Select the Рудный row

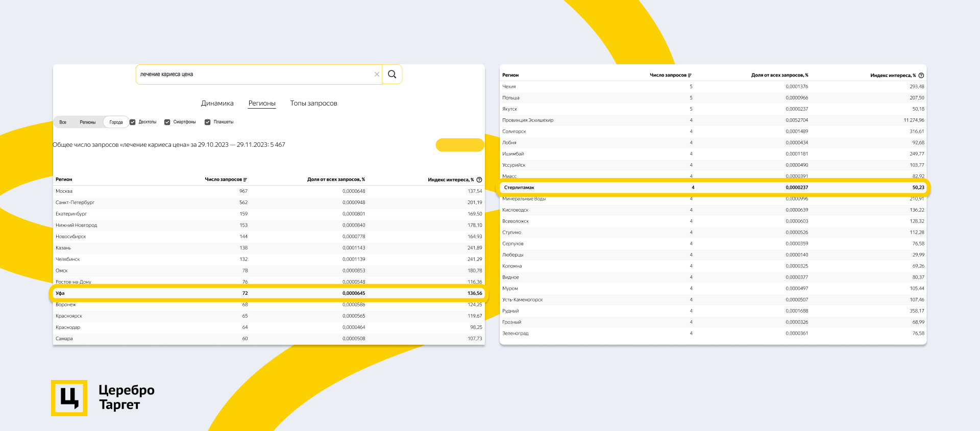713,311
